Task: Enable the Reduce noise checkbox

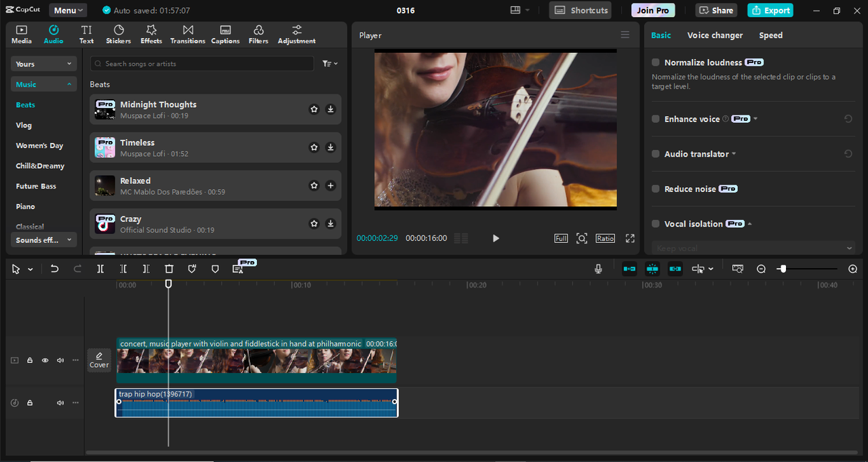Action: click(656, 189)
